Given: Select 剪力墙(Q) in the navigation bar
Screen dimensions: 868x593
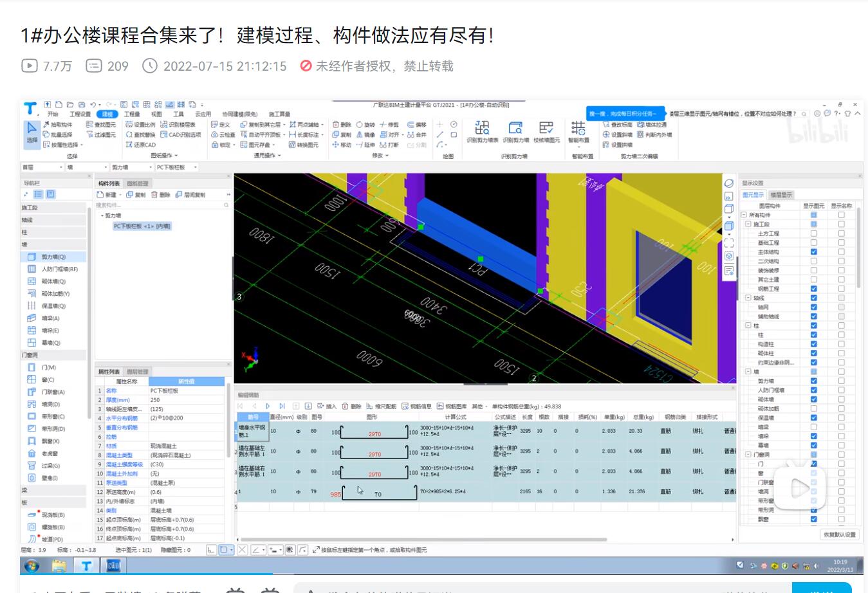Looking at the screenshot, I should (53, 257).
